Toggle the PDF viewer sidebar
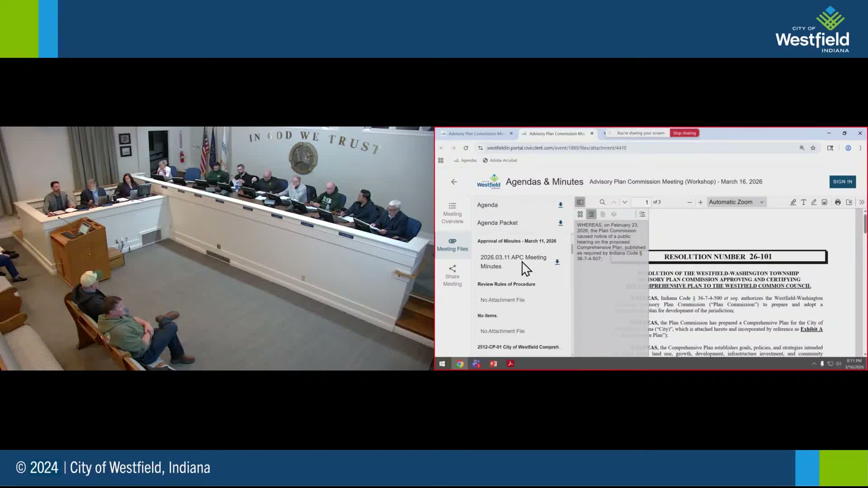 tap(580, 202)
